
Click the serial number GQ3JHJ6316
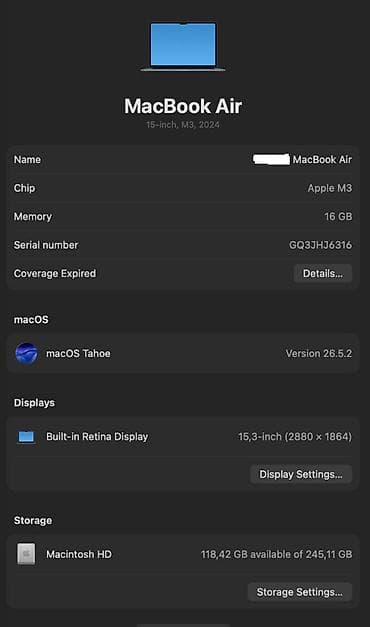320,245
